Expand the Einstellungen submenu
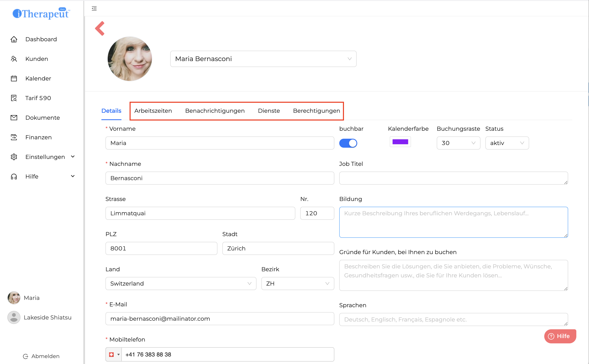The width and height of the screenshot is (589, 364). pyautogui.click(x=73, y=157)
